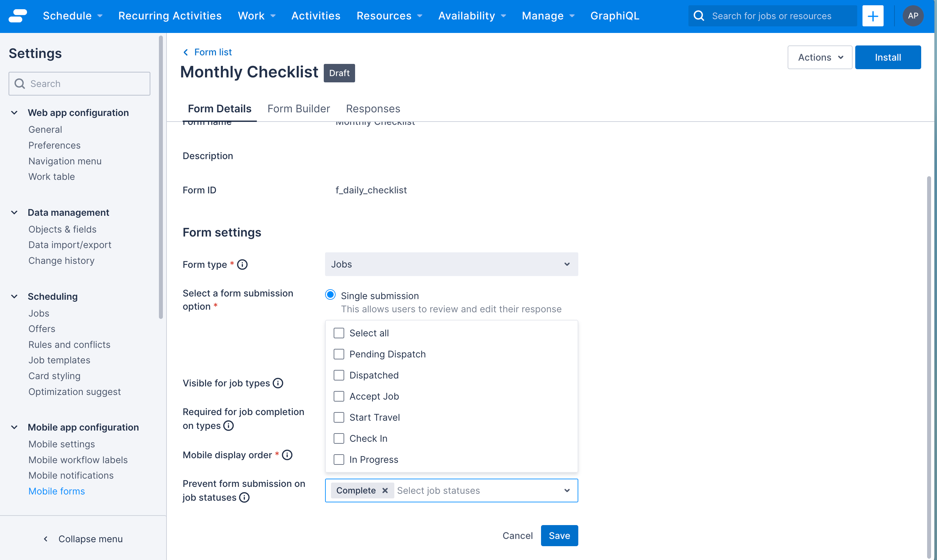Screen dimensions: 937x560
Task: Click the Cancel button
Action: tap(517, 536)
